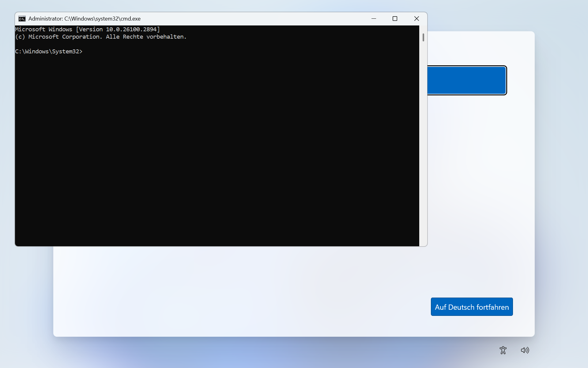
Task: Open the accessibility options icon
Action: (x=503, y=350)
